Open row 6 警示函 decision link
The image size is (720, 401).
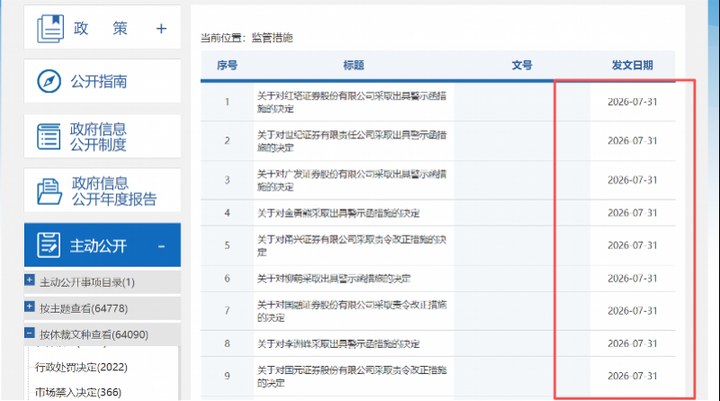[x=333, y=278]
